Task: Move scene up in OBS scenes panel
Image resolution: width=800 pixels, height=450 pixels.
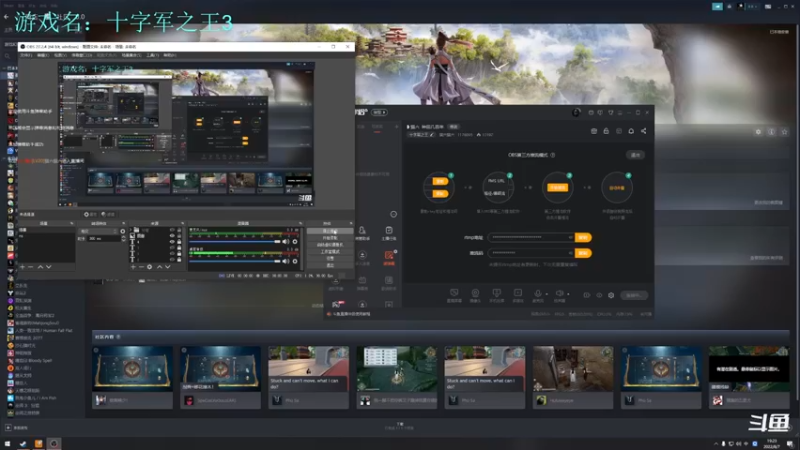Action: (40, 267)
